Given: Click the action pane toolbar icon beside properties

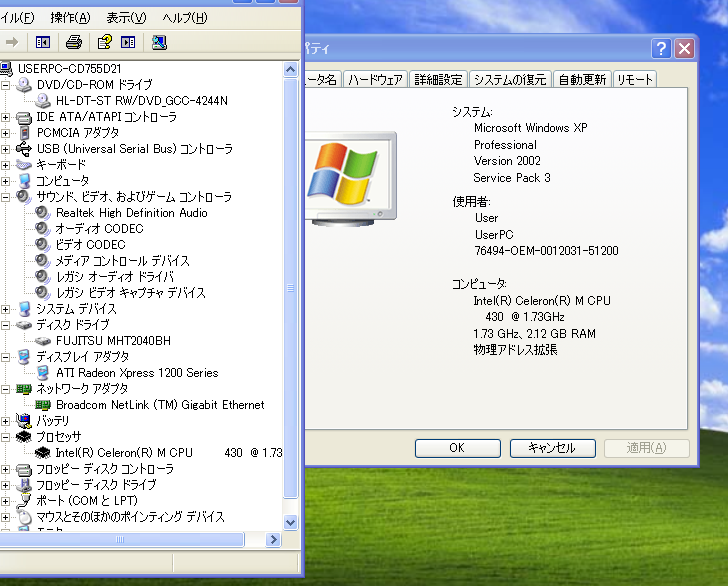Looking at the screenshot, I should point(128,42).
